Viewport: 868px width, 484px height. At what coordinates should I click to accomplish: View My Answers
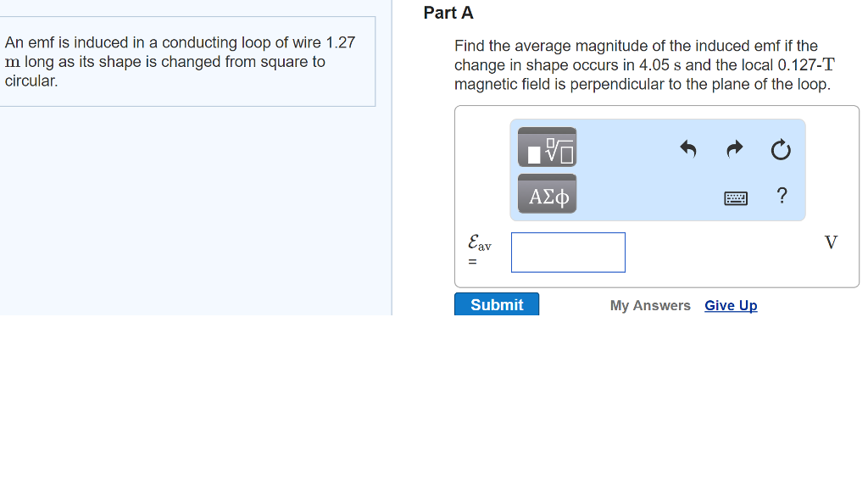pos(650,306)
